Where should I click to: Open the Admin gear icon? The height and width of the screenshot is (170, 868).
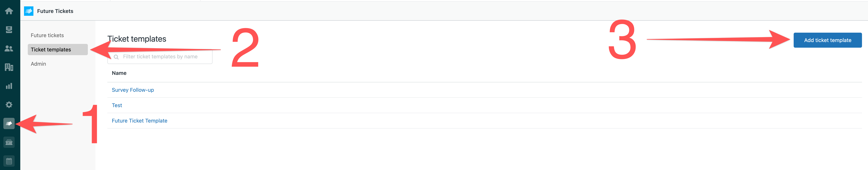[x=9, y=105]
